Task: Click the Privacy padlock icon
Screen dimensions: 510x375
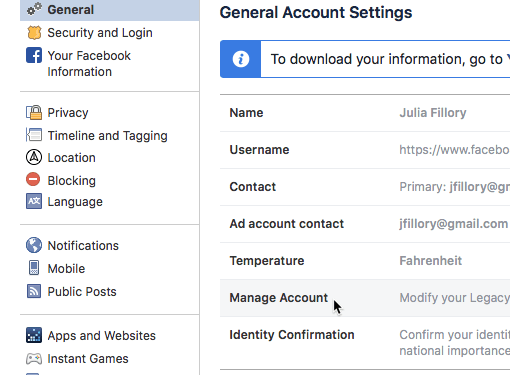Action: tap(34, 112)
